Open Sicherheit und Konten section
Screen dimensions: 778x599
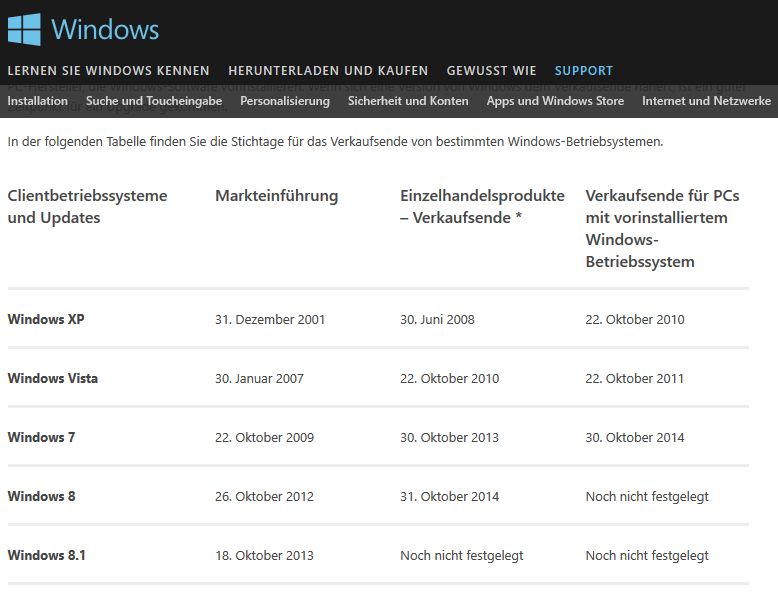tap(408, 101)
